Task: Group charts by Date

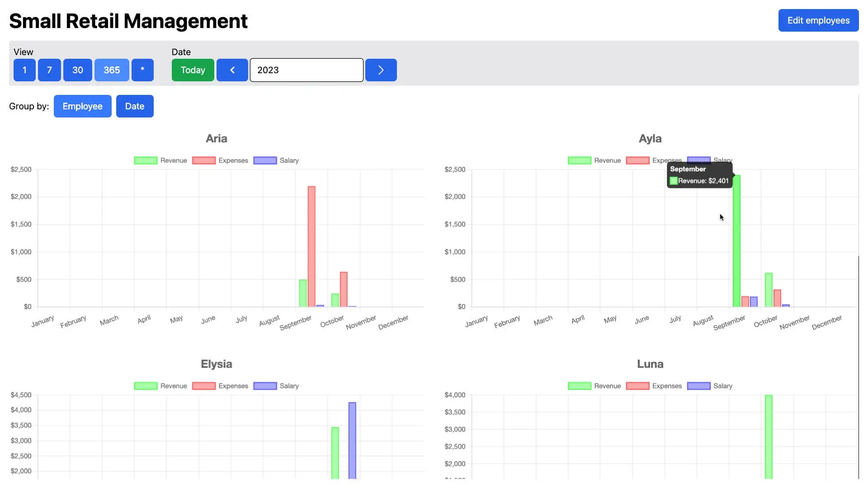Action: tap(134, 106)
